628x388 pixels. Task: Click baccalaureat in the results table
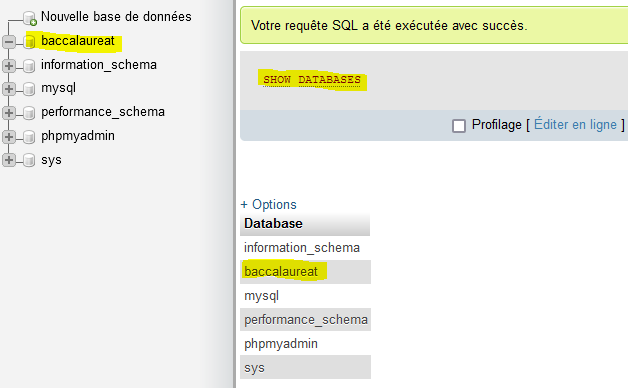pyautogui.click(x=281, y=272)
